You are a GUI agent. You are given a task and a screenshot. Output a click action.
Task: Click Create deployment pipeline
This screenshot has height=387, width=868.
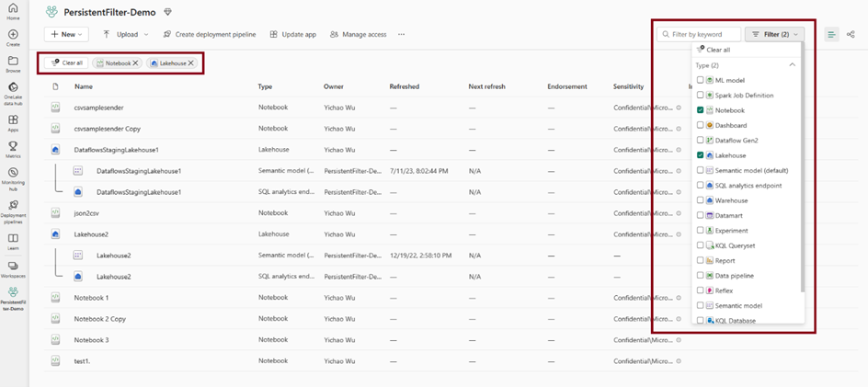(210, 34)
